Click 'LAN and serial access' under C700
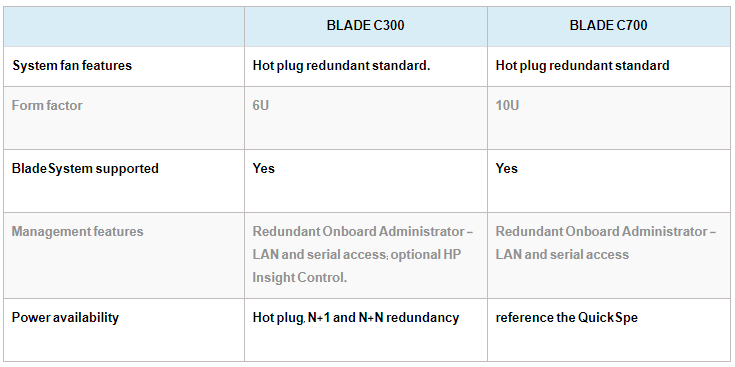 pyautogui.click(x=562, y=255)
